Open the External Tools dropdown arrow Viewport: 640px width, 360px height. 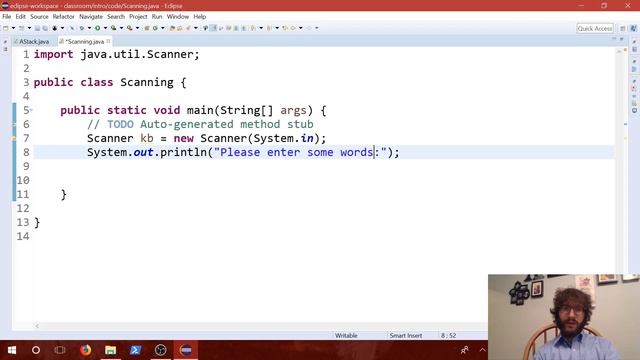click(x=138, y=28)
